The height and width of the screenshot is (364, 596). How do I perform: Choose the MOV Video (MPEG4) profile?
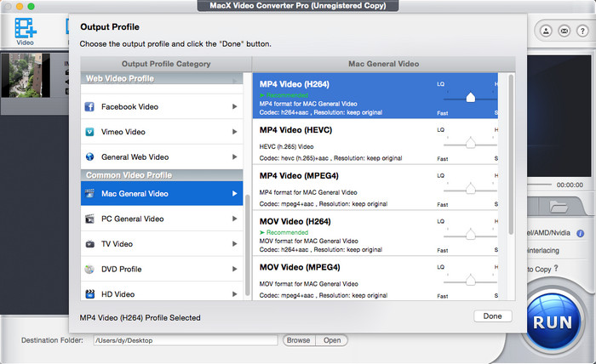click(x=375, y=279)
